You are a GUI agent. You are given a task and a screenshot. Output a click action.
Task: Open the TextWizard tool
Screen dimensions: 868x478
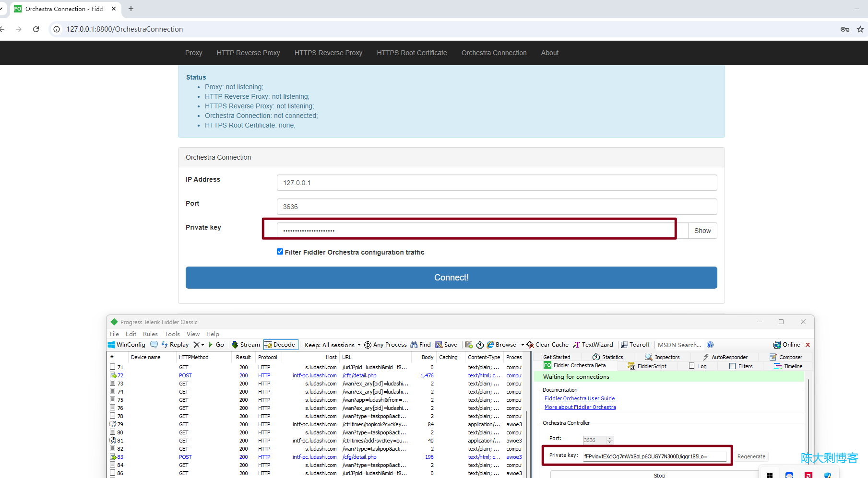coord(593,345)
